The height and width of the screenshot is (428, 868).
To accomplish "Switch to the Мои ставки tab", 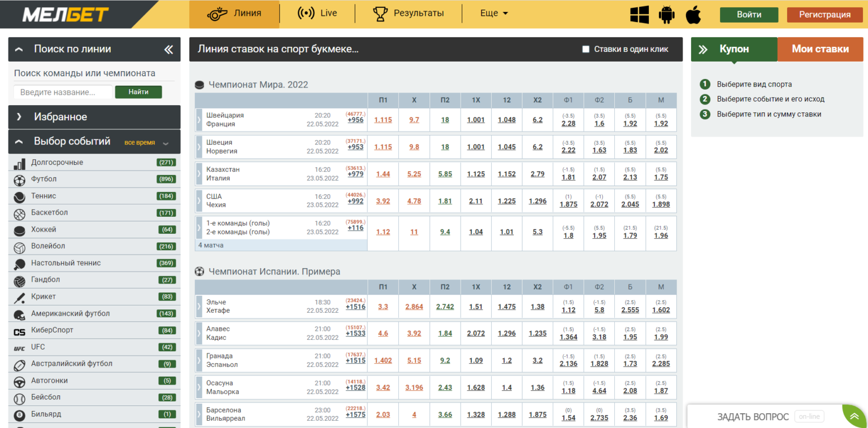I will [x=821, y=49].
